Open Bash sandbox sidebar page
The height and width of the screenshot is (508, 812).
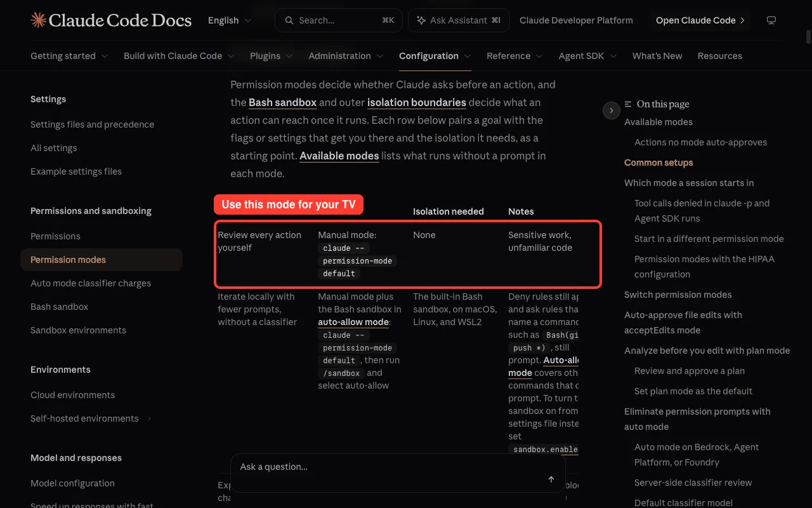60,307
